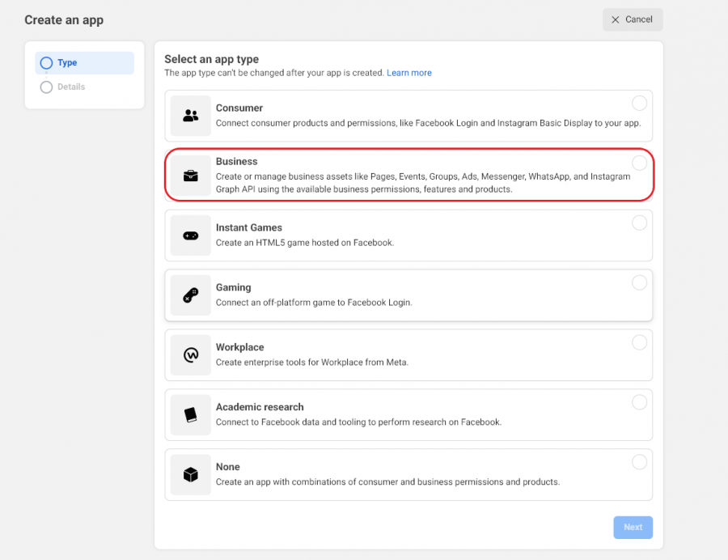Click the 'Create an app' page heading

pyautogui.click(x=64, y=20)
